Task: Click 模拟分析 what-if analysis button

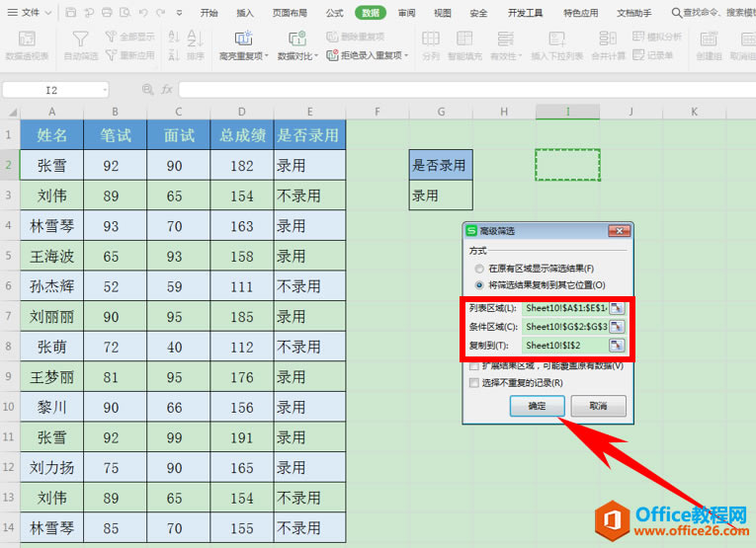Action: click(657, 37)
